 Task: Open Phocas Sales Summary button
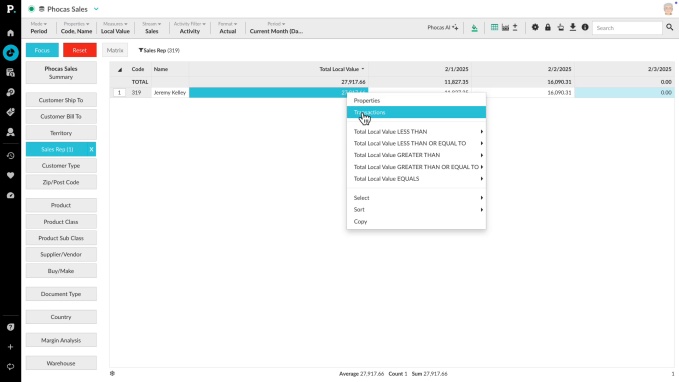(61, 73)
